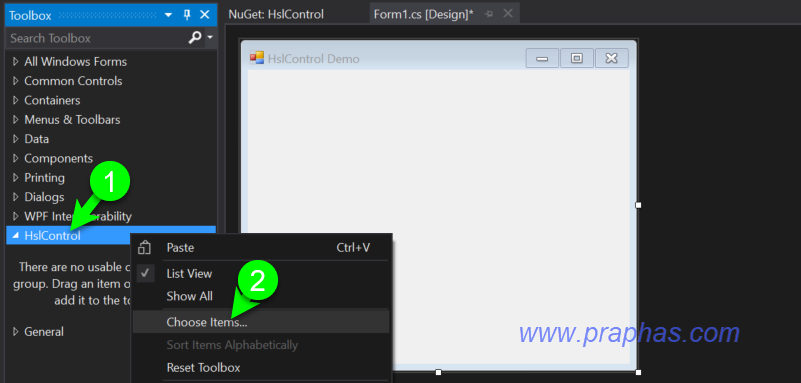This screenshot has width=801, height=383.
Task: Close the Toolbox panel
Action: [204, 15]
